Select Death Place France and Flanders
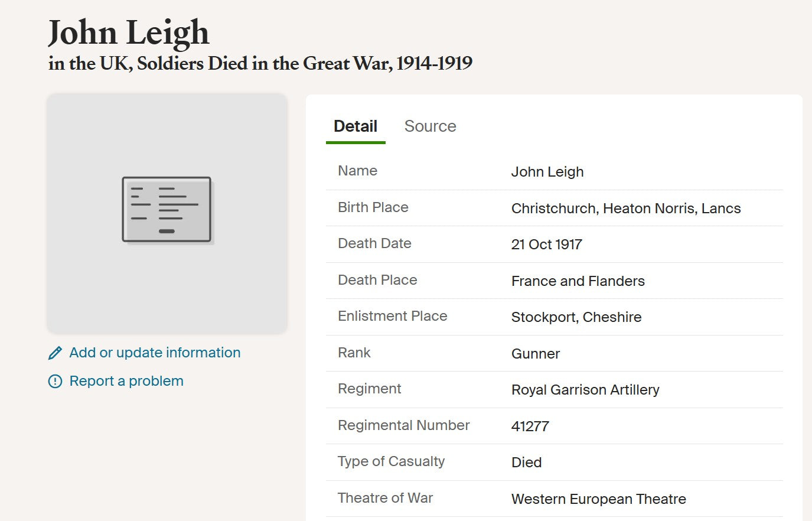The width and height of the screenshot is (812, 521). 578,281
